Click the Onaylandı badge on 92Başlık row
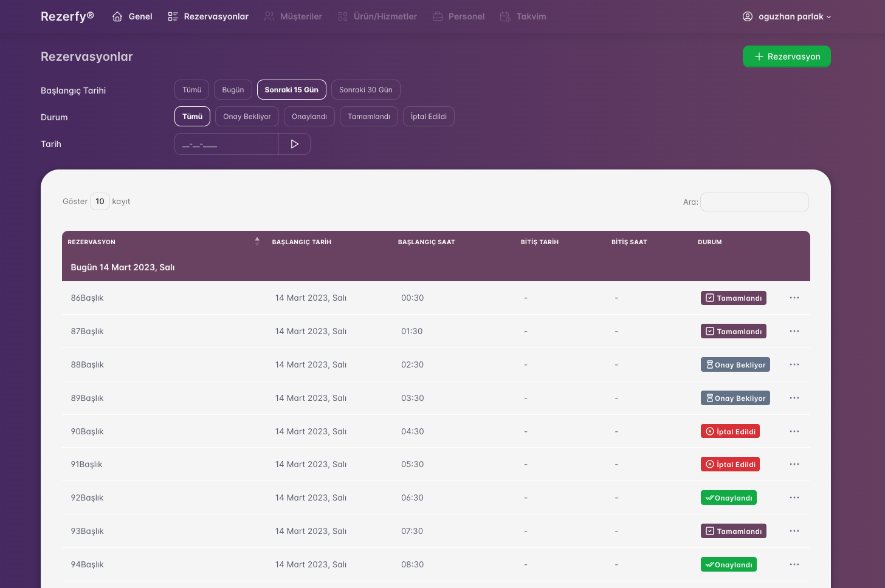885x588 pixels. click(x=728, y=498)
